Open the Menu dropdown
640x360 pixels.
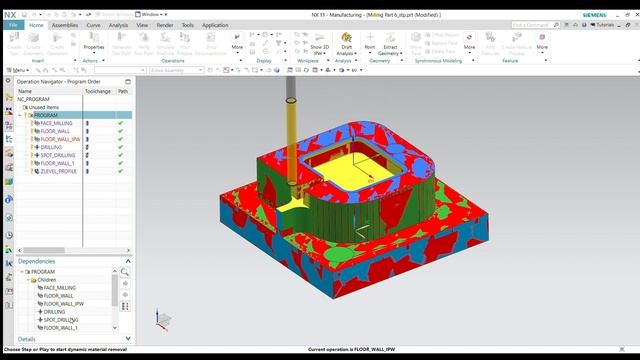[x=18, y=70]
